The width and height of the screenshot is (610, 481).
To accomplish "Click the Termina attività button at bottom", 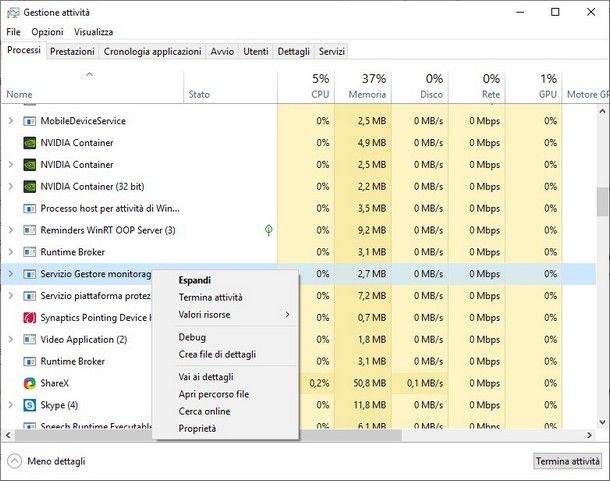I will tap(567, 461).
